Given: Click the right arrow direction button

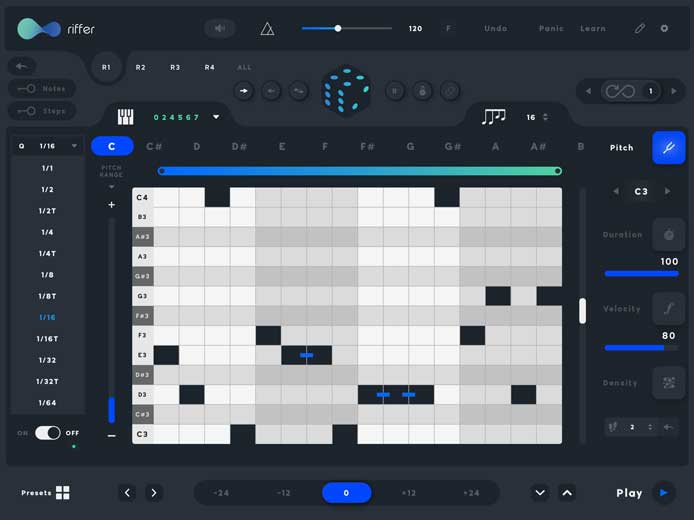Looking at the screenshot, I should 243,91.
